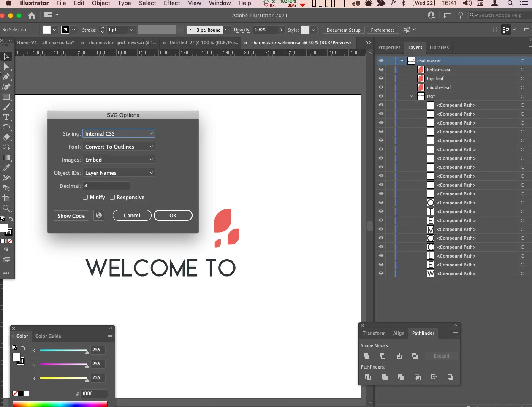Hide the W compound path layer
Image resolution: width=532 pixels, height=407 pixels.
coord(381,274)
